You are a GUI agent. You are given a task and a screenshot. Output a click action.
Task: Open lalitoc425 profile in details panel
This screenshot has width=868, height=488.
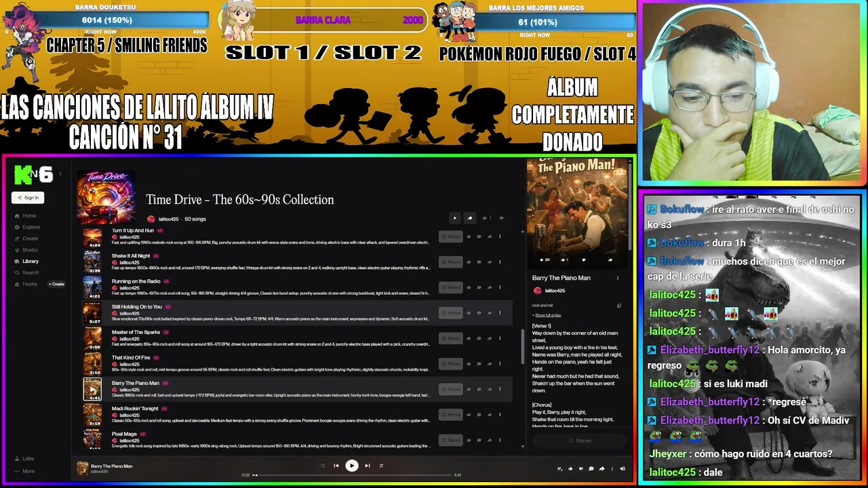point(549,291)
